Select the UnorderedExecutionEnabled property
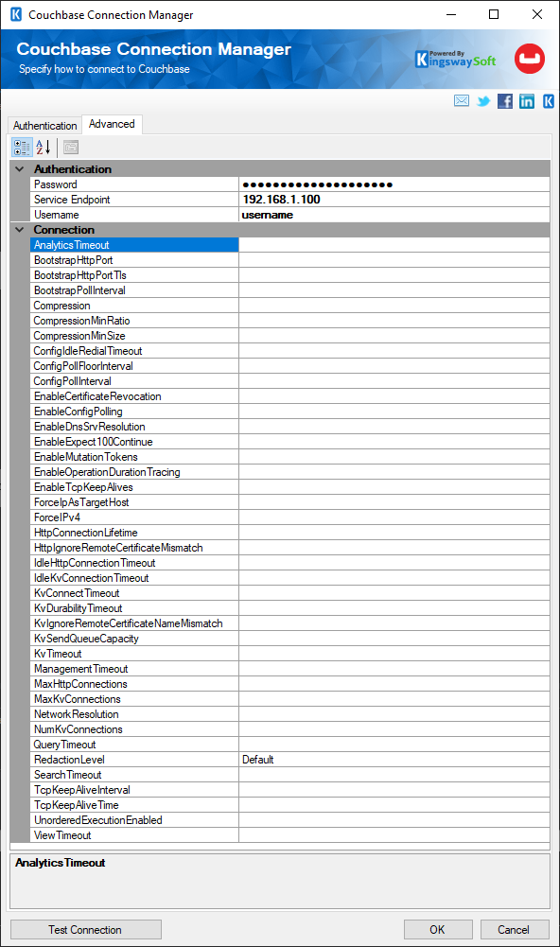The height and width of the screenshot is (947, 560). (134, 819)
